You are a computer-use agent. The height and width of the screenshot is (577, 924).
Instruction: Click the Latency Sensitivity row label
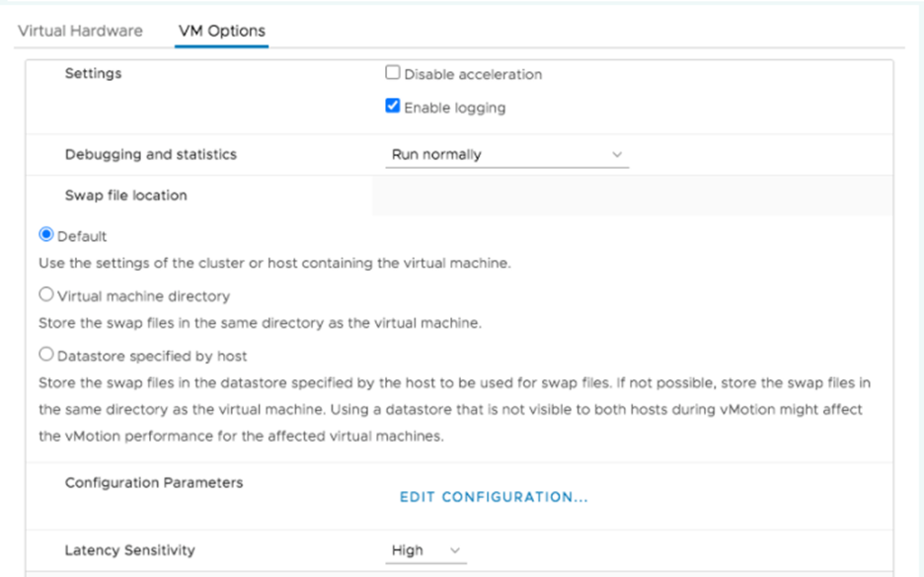click(129, 550)
